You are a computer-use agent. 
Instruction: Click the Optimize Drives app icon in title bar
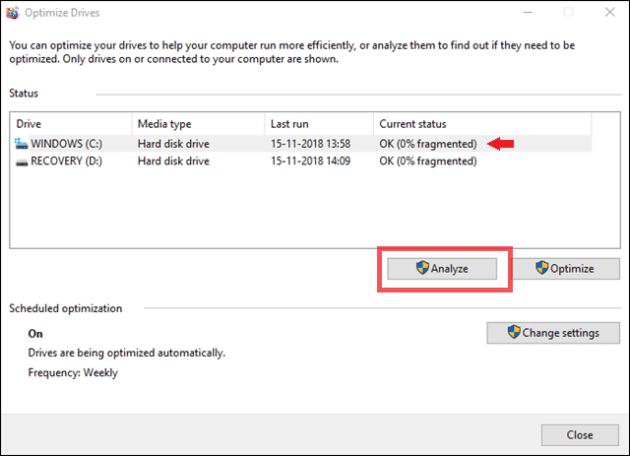point(12,12)
